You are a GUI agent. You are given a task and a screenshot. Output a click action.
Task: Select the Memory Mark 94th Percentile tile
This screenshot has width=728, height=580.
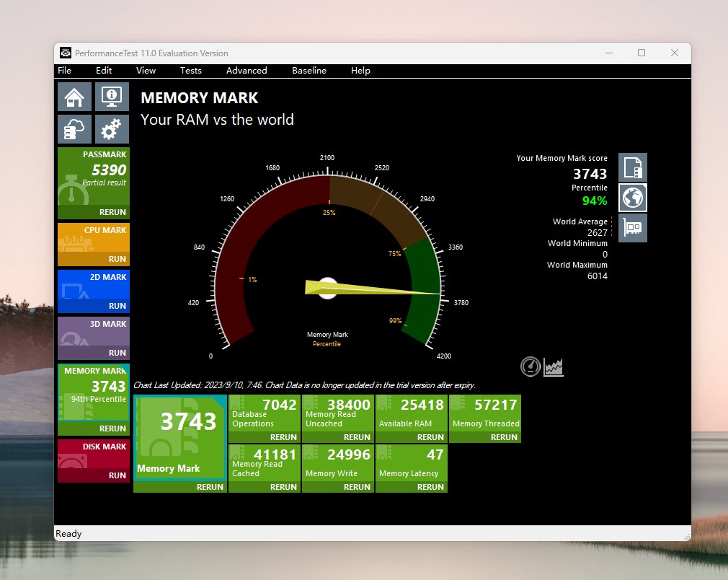pyautogui.click(x=94, y=392)
